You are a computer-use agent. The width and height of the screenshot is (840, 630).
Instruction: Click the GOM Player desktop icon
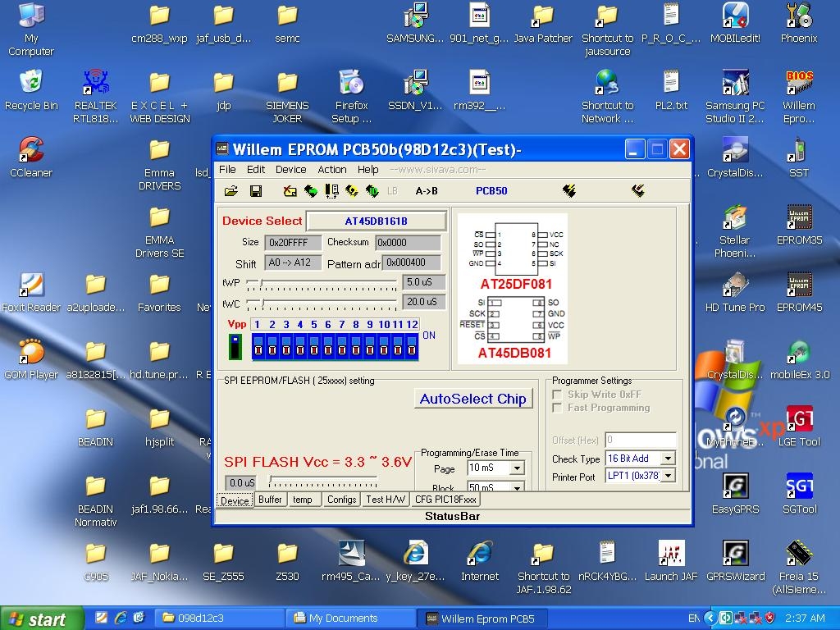coord(31,359)
